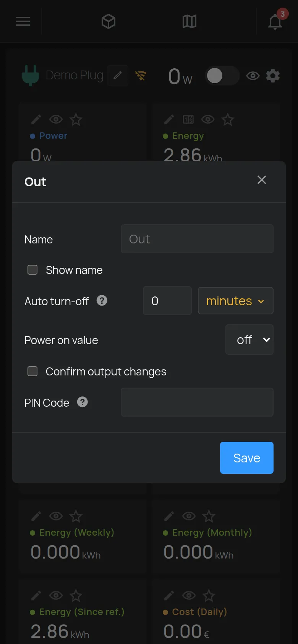Open the map view icon

coord(189,21)
